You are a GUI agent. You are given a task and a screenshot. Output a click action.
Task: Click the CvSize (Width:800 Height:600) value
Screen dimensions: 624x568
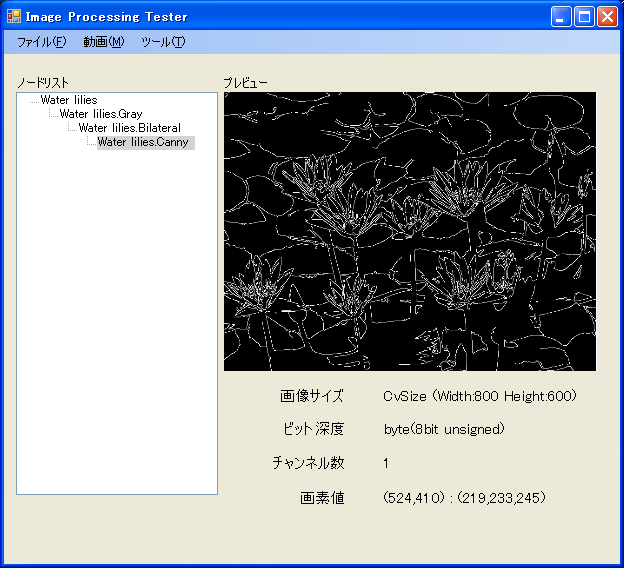[480, 396]
